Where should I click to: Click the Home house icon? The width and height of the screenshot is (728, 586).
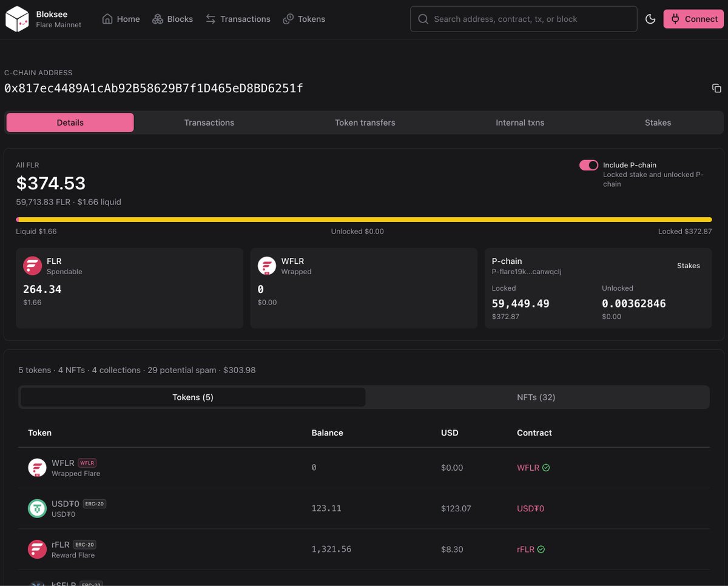[x=107, y=19]
